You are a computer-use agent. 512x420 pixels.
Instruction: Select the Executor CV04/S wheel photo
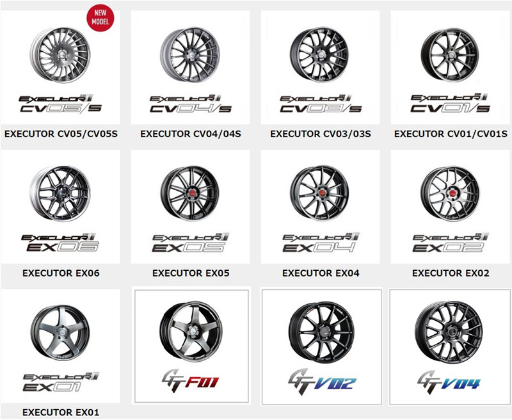click(x=190, y=54)
